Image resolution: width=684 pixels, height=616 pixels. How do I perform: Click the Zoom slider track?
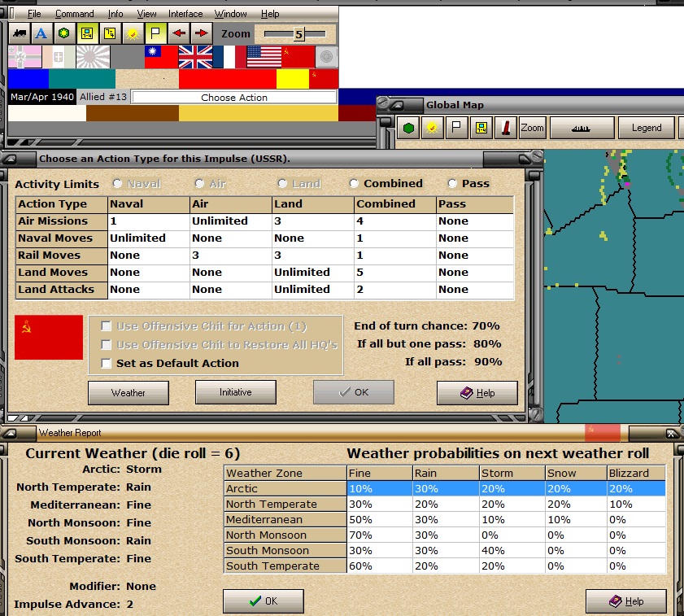pos(295,33)
